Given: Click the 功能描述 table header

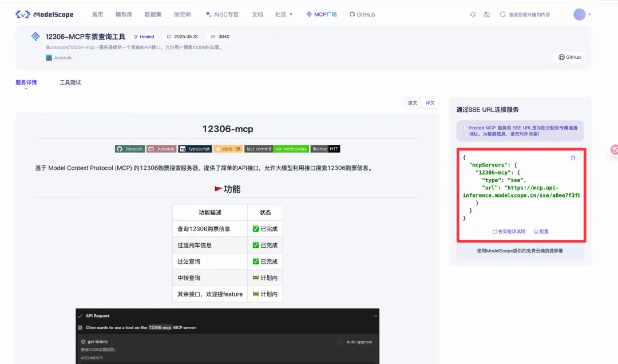Looking at the screenshot, I should coord(209,212).
